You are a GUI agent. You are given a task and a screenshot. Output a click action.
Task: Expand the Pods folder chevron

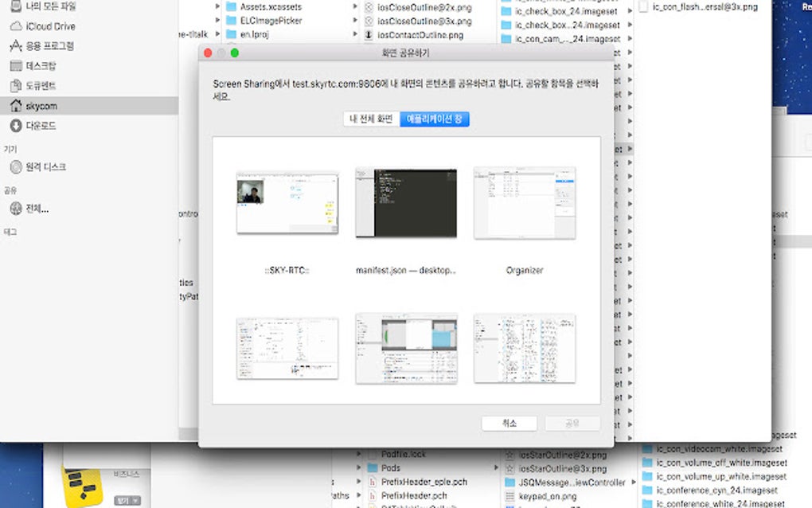(498, 468)
